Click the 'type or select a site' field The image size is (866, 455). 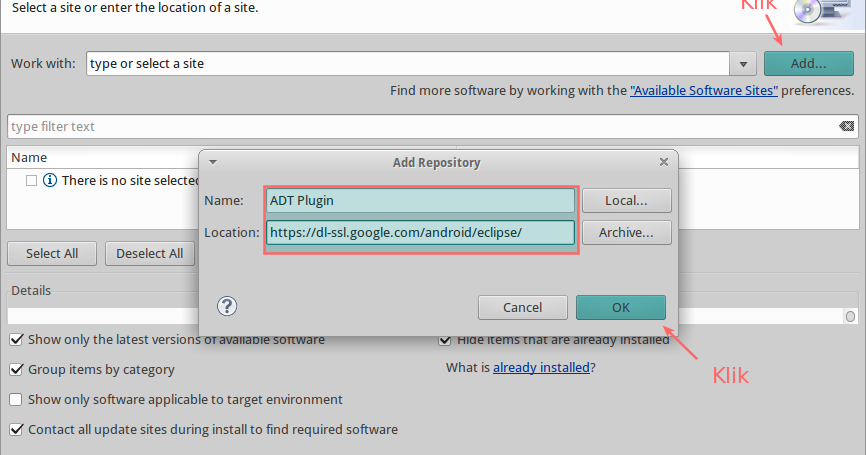(x=408, y=64)
